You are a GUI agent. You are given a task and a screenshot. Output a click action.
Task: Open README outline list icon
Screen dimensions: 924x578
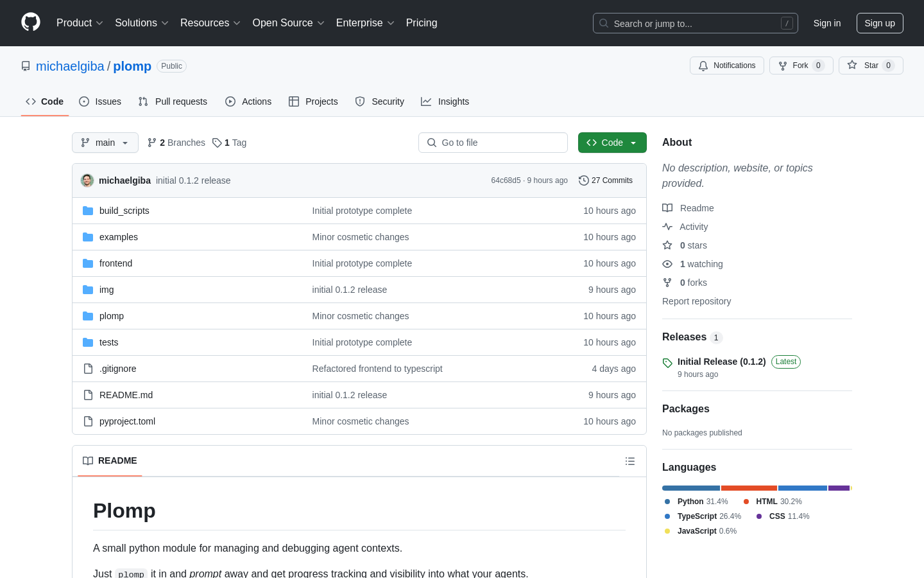630,461
